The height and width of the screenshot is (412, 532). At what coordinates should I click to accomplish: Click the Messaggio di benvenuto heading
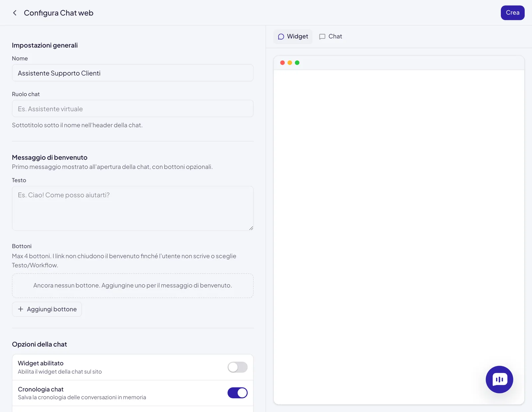[50, 157]
